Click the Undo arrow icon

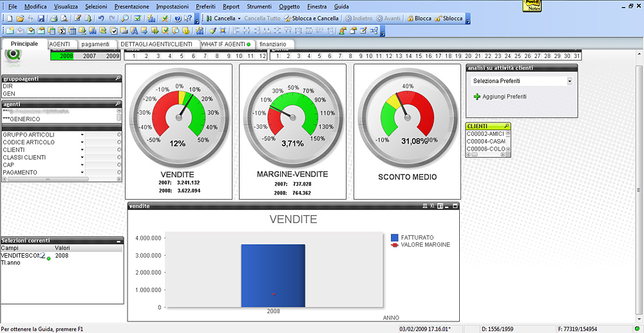(x=101, y=19)
